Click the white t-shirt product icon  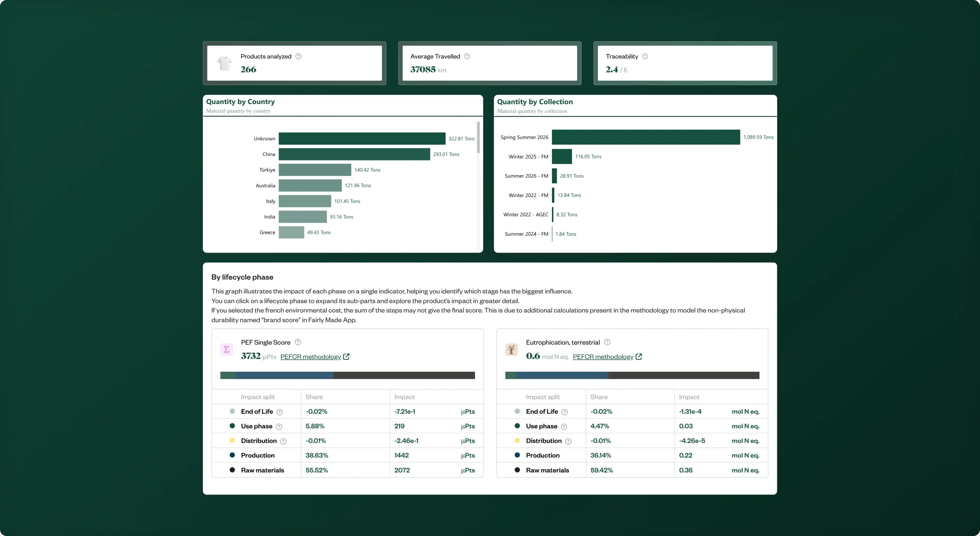click(x=225, y=63)
